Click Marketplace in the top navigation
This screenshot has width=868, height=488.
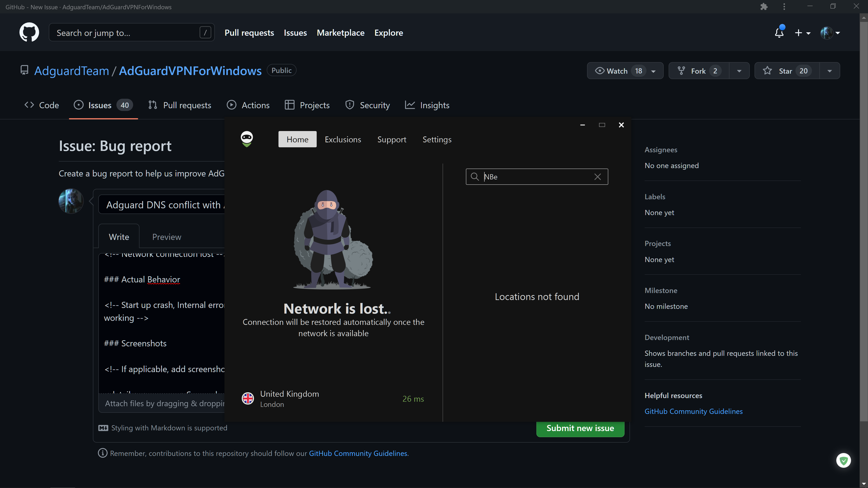pyautogui.click(x=340, y=33)
